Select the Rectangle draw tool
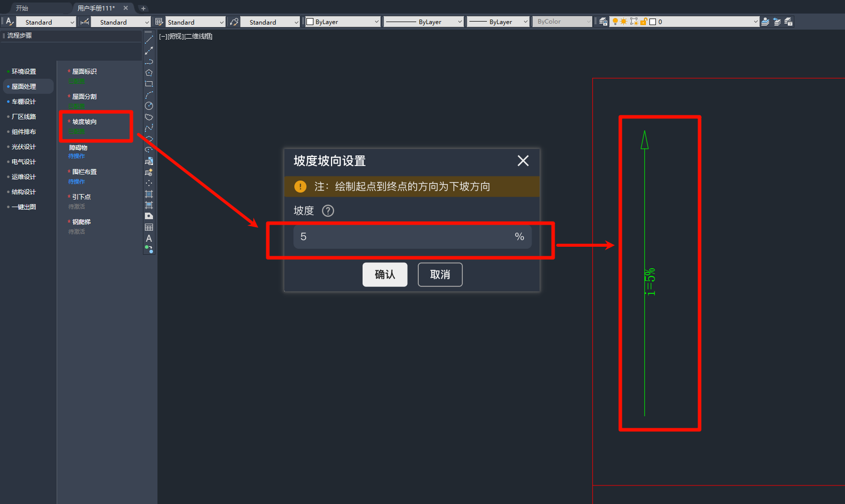This screenshot has height=504, width=845. (x=149, y=84)
